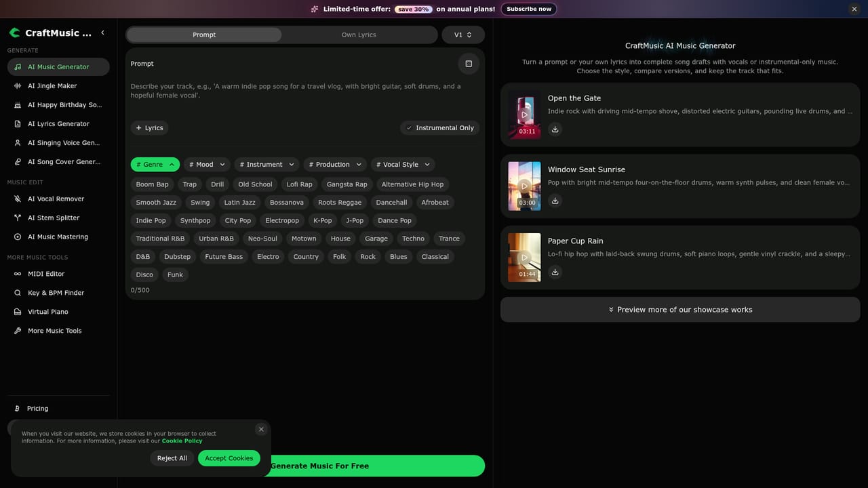Image resolution: width=868 pixels, height=488 pixels.
Task: Open More Music Tools
Action: (58, 331)
